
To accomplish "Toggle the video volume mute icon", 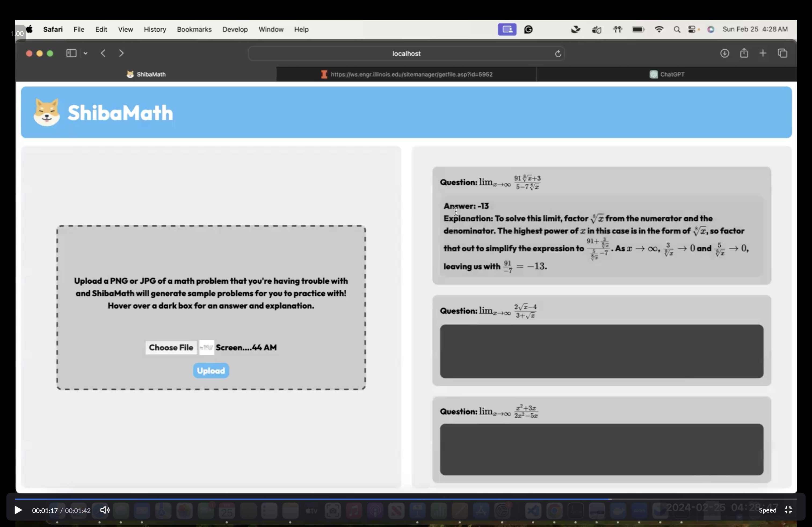I will tap(104, 510).
